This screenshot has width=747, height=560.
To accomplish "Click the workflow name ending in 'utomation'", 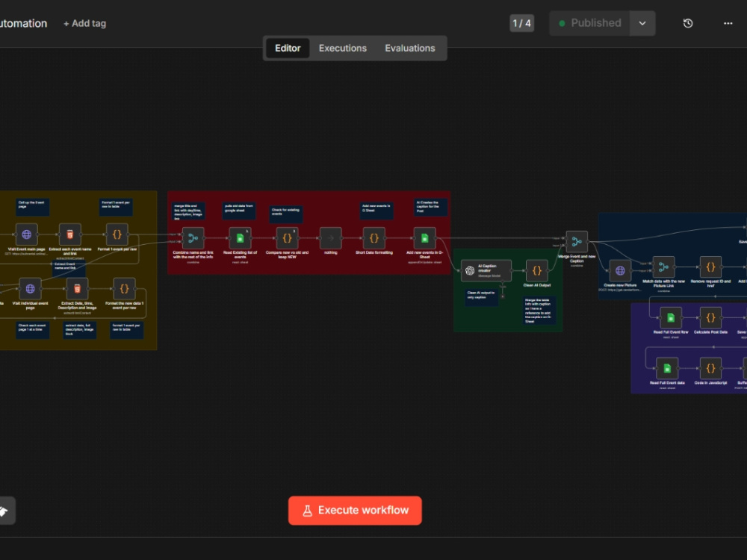I will click(23, 23).
